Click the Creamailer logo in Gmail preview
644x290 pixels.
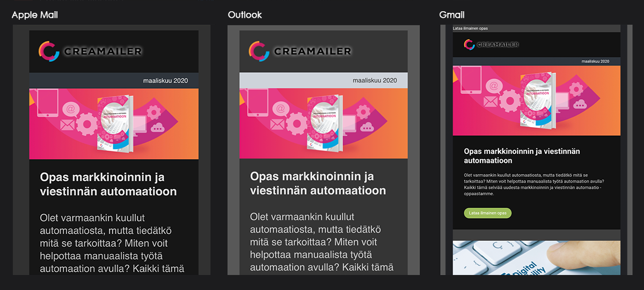491,44
